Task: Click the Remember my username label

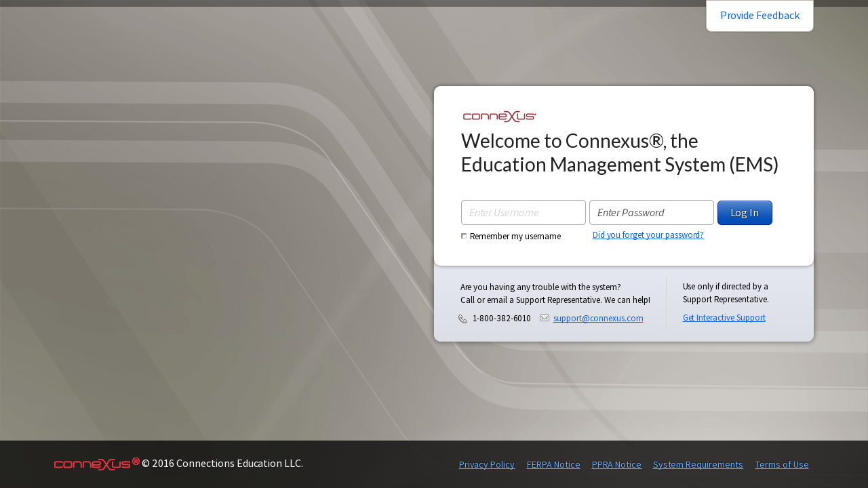Action: pyautogui.click(x=515, y=236)
